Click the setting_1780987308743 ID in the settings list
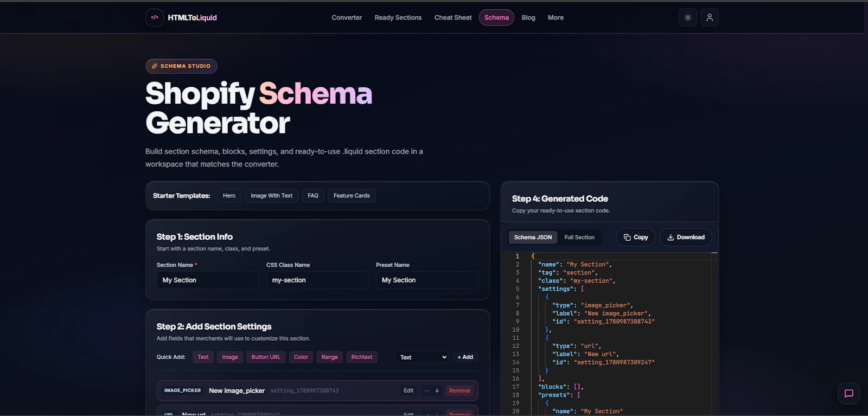Screen dimensions: 868x416 click(304, 391)
